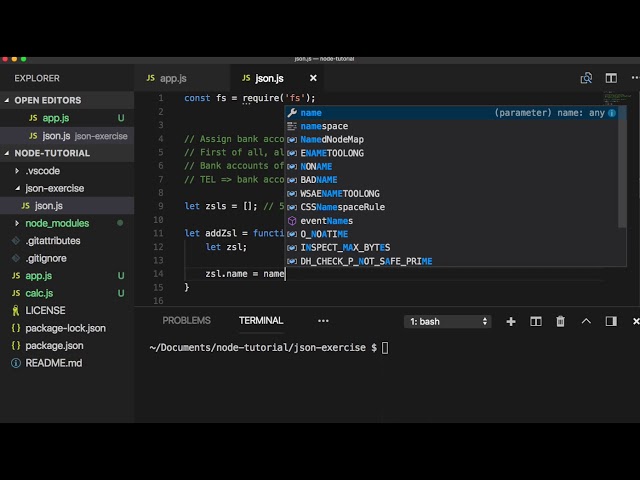Click the braces icon of package.json
The image size is (640, 480).
coord(16,346)
